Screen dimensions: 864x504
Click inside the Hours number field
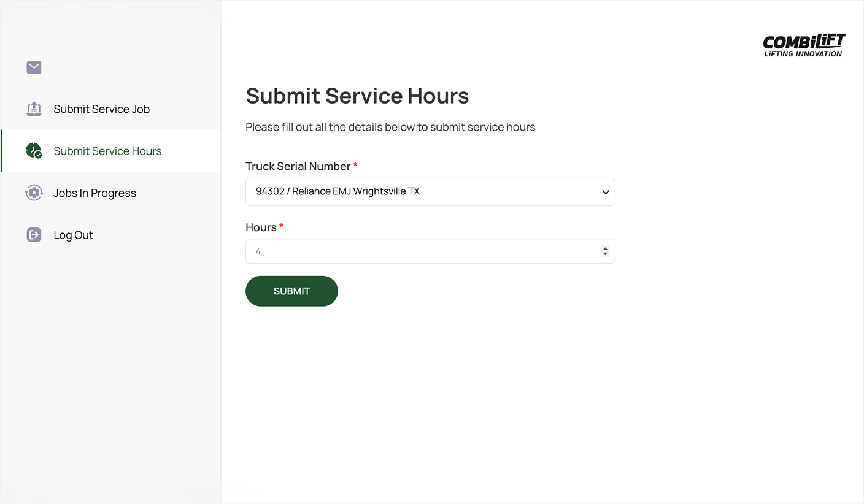(x=417, y=251)
